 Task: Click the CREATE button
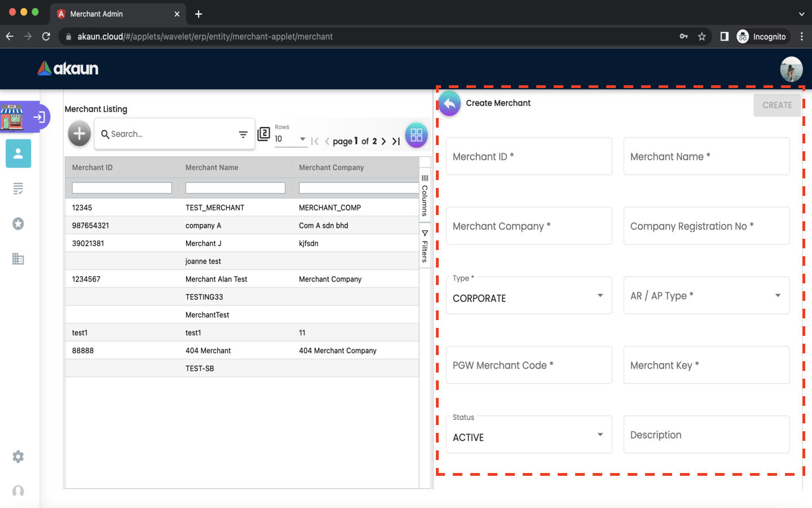pos(776,106)
